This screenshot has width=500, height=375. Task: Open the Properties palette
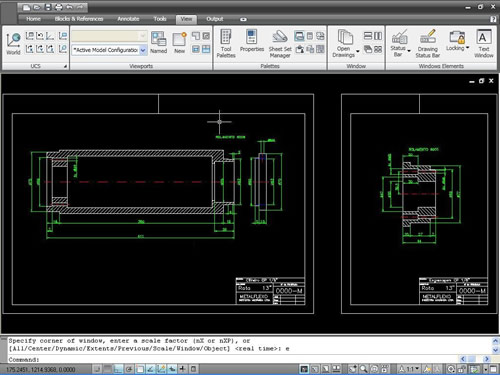[252, 40]
